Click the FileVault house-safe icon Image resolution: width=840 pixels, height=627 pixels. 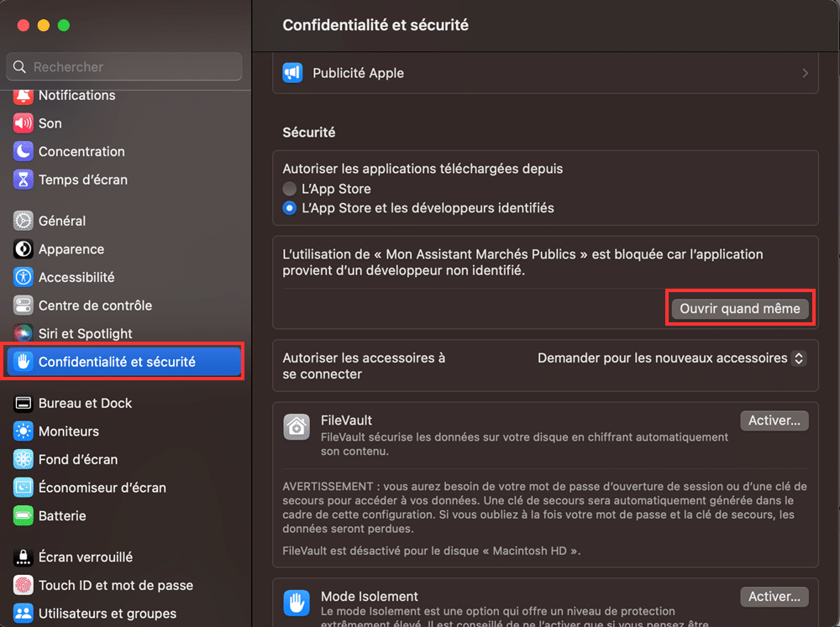[297, 426]
